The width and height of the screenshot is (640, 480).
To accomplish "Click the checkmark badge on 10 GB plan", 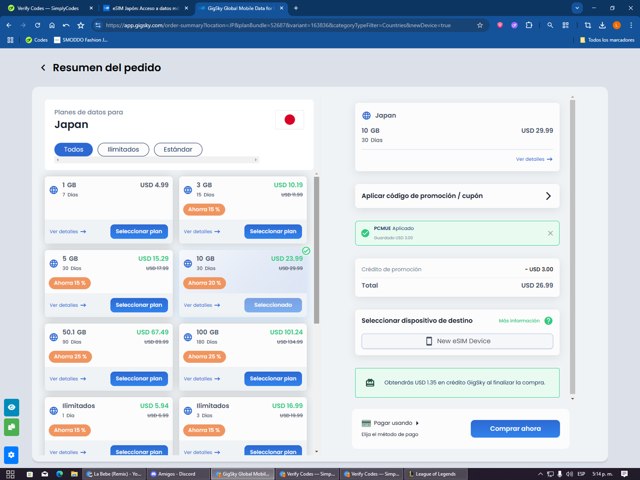I will [306, 251].
